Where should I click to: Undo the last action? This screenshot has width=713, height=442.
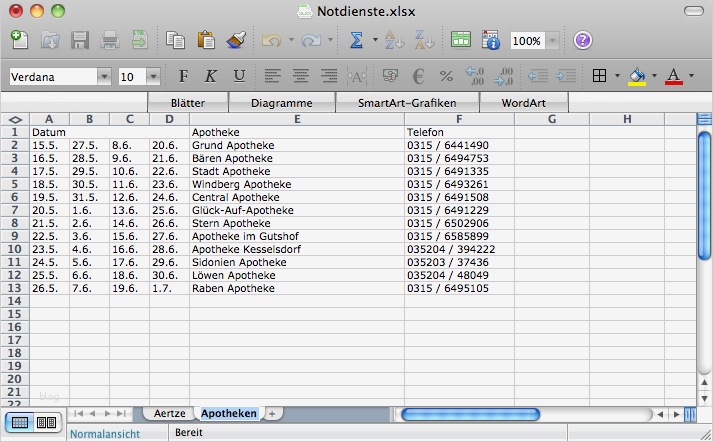[x=271, y=40]
